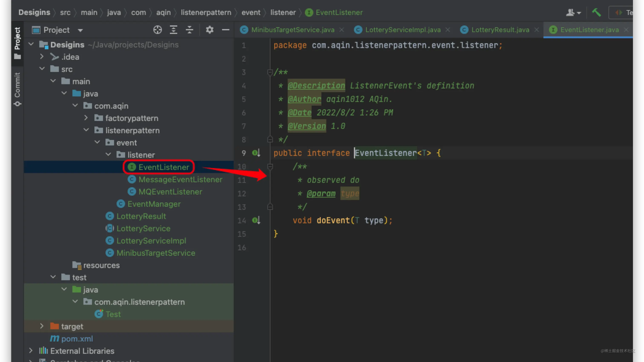Image resolution: width=644 pixels, height=362 pixels.
Task: Close the LotteryServiceImpl.java tab
Action: point(448,30)
